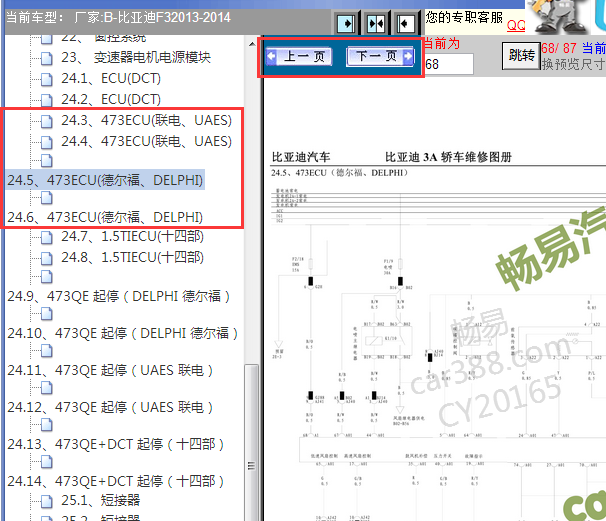606x521 pixels.
Task: Click page icon above 24.11、473QE entry
Action: [47, 351]
